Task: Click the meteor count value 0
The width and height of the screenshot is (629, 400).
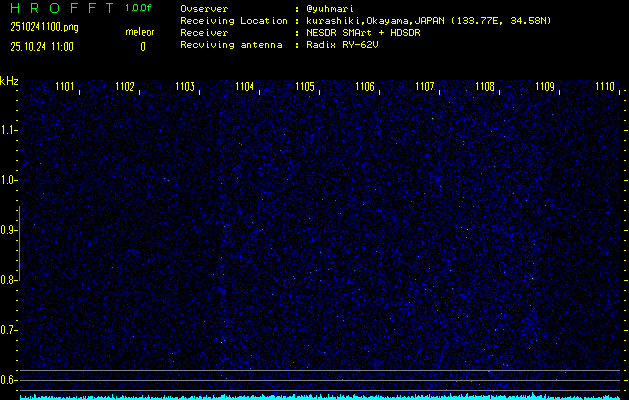Action: [142, 46]
